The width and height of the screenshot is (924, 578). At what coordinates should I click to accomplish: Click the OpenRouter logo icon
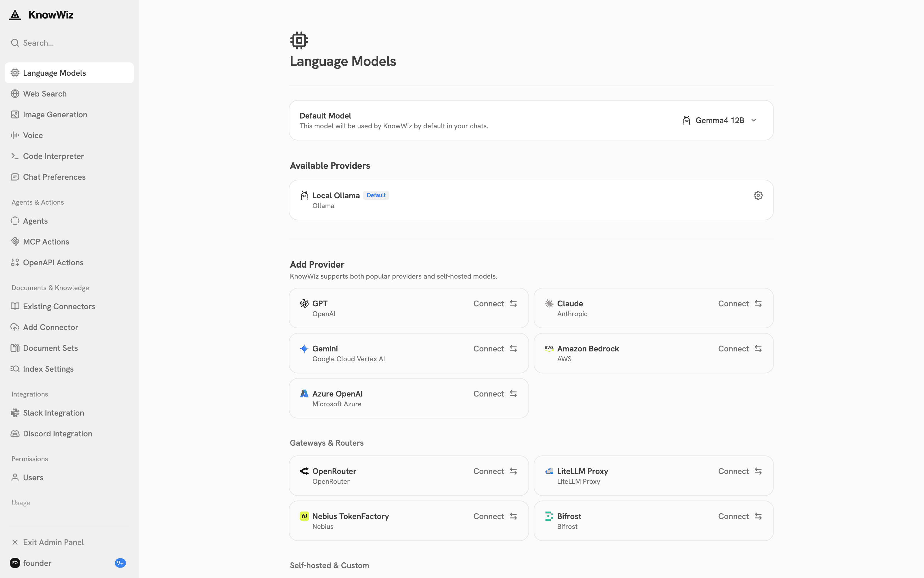point(304,471)
